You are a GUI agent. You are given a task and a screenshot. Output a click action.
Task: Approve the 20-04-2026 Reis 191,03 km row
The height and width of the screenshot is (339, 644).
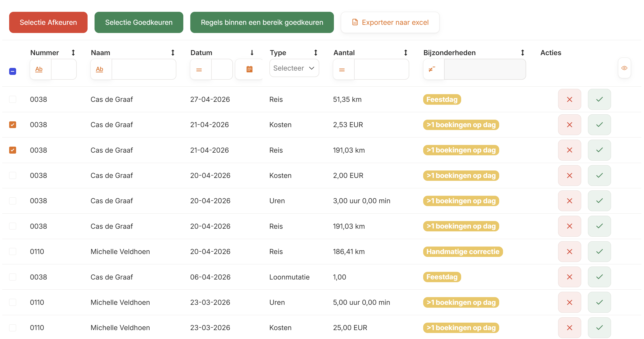click(599, 226)
